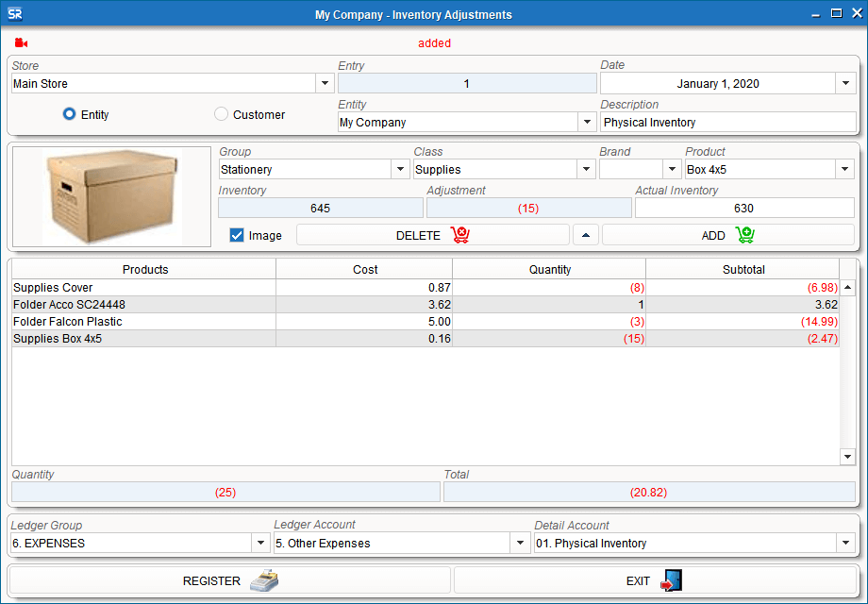Expand the Ledger Group dropdown
868x604 pixels.
click(x=260, y=543)
